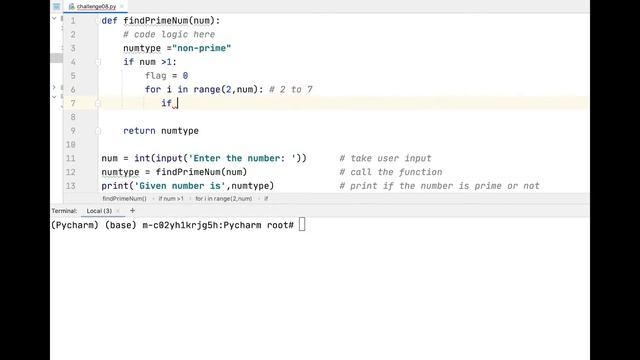Viewport: 640px width, 360px height.
Task: Click the '# call the function' comment
Action: [x=391, y=172]
